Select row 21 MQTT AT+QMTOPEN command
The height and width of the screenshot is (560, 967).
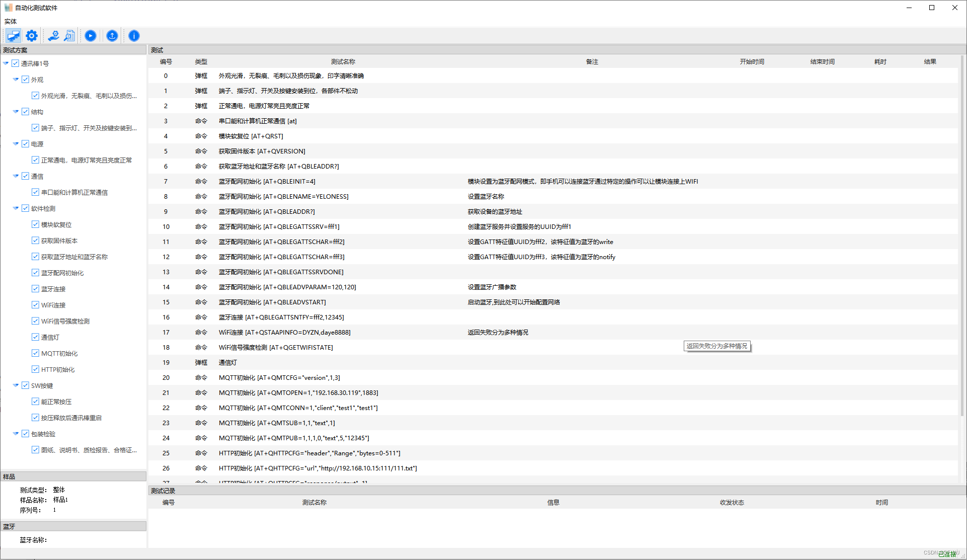click(553, 392)
